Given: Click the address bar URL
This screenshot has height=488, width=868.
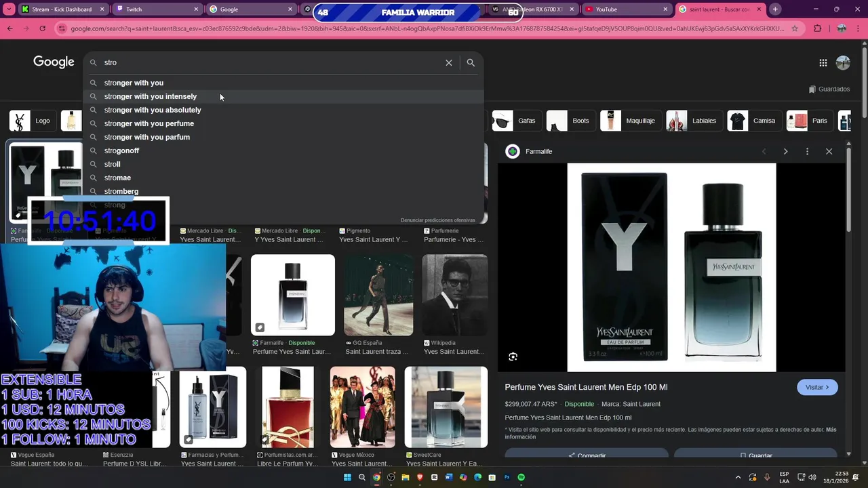Looking at the screenshot, I should click(427, 28).
